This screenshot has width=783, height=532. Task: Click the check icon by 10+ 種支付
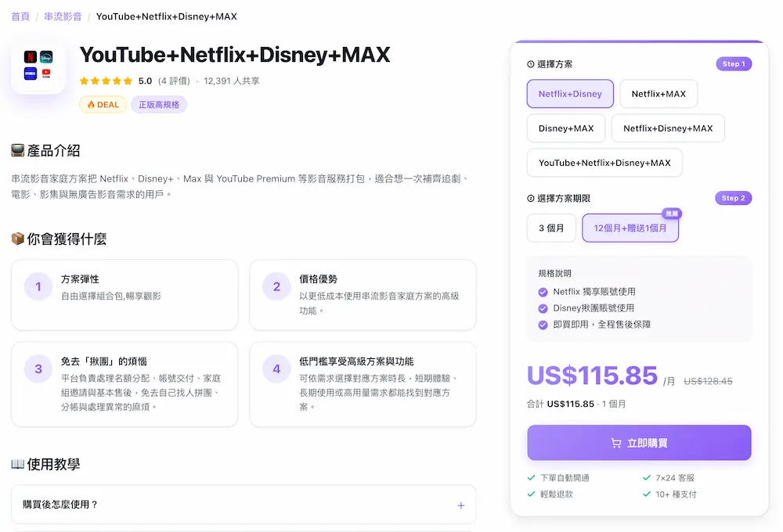[x=647, y=494]
